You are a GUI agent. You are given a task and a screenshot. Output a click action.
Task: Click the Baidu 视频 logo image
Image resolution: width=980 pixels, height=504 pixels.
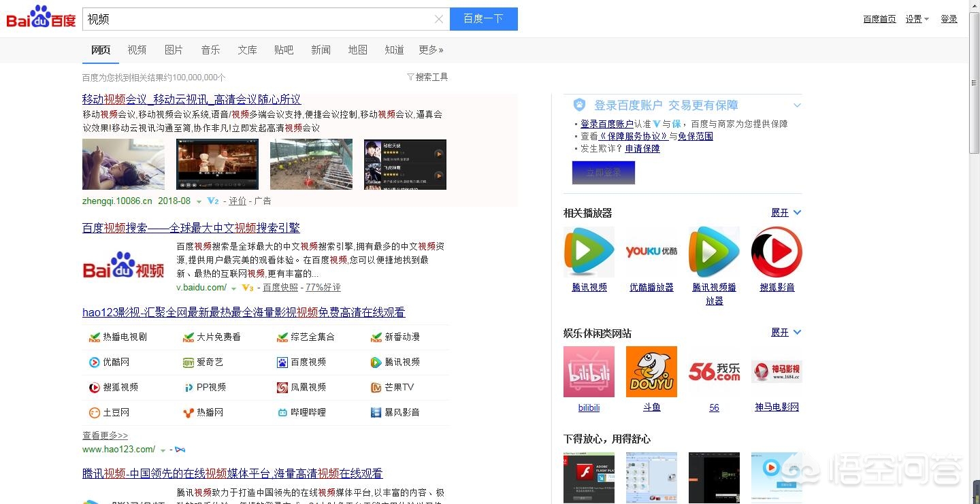tap(123, 265)
